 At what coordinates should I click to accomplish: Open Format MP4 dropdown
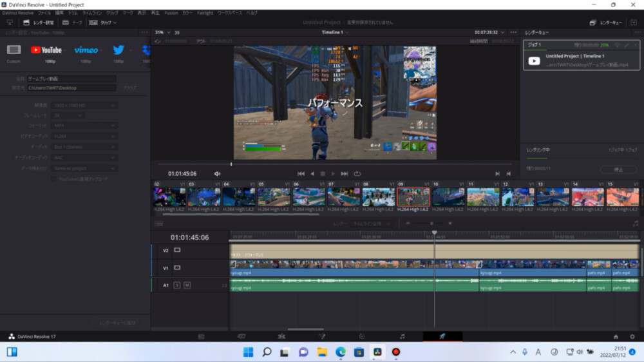click(84, 126)
